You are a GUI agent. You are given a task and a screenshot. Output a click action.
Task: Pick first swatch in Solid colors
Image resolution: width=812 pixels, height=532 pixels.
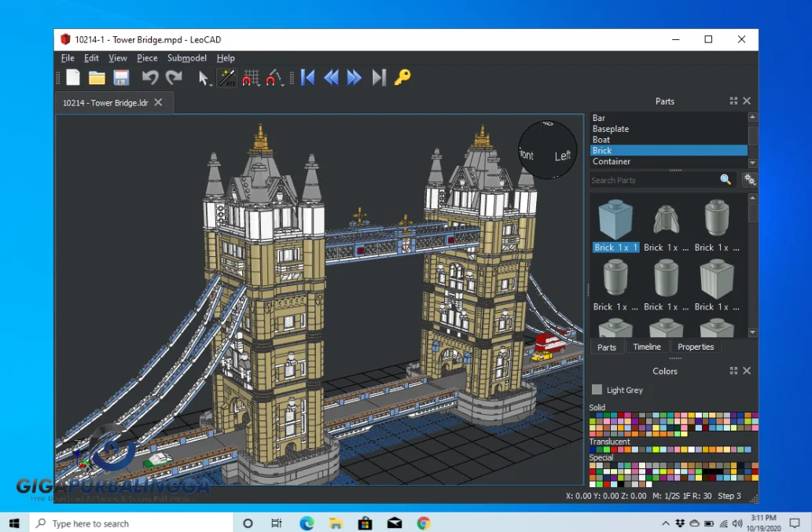click(x=593, y=416)
